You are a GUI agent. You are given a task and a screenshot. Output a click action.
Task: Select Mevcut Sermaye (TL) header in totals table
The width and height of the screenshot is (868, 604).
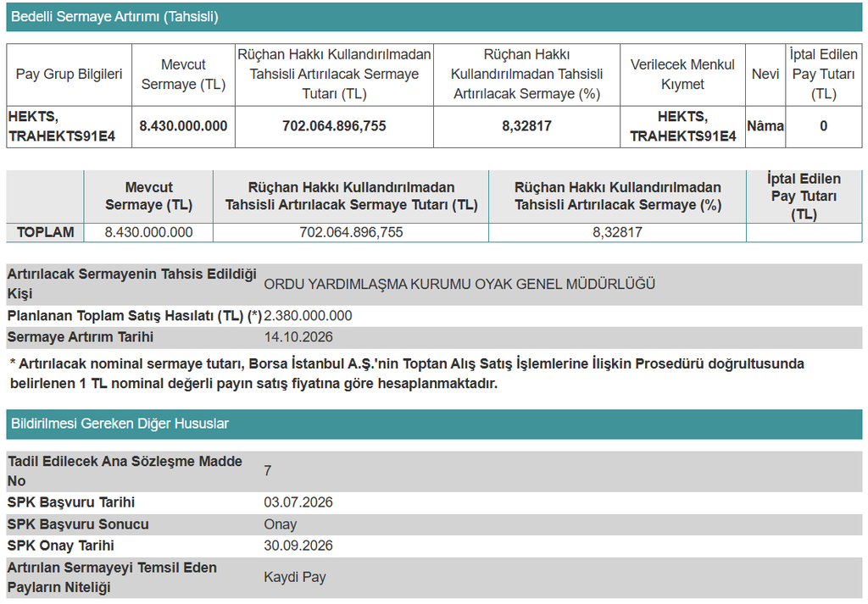tap(148, 197)
